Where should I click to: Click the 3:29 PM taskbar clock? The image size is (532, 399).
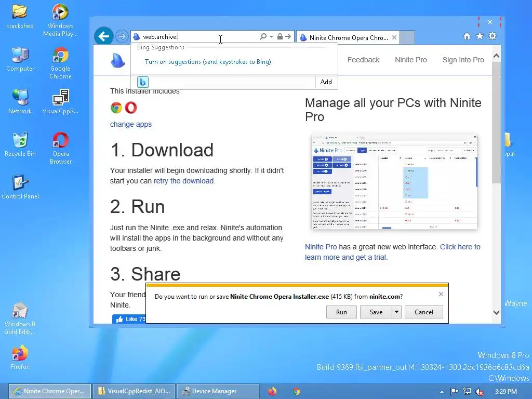[x=506, y=392]
